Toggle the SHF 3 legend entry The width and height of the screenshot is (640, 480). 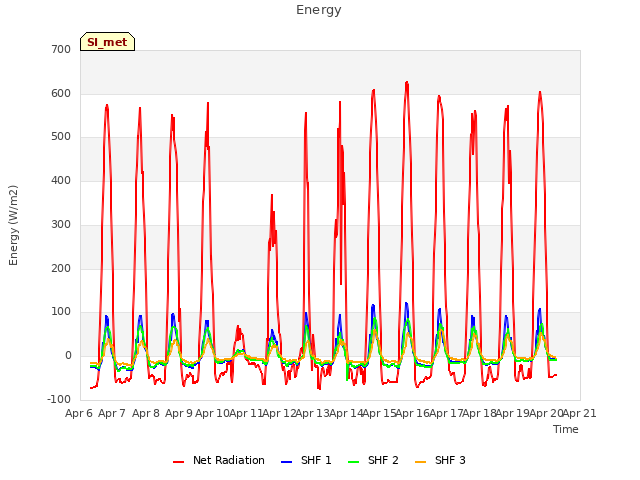tap(440, 460)
